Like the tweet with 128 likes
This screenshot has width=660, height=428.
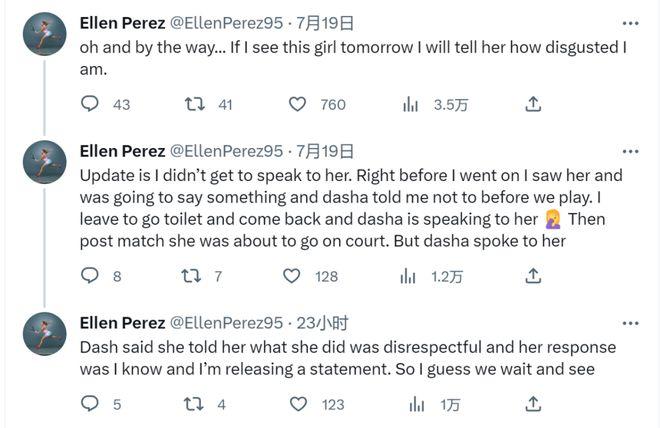pyautogui.click(x=291, y=276)
